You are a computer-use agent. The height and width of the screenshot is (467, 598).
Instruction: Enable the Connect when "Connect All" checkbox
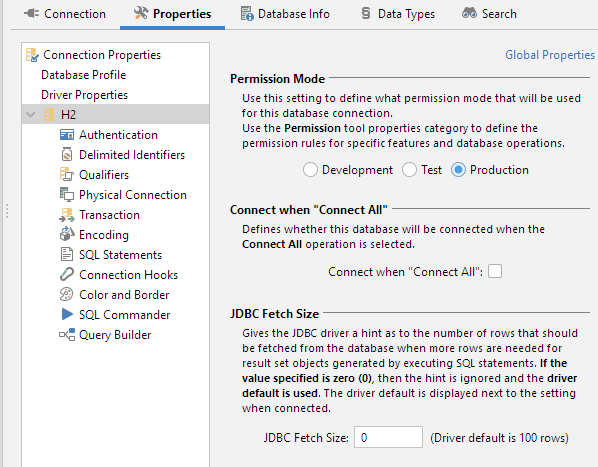point(495,271)
